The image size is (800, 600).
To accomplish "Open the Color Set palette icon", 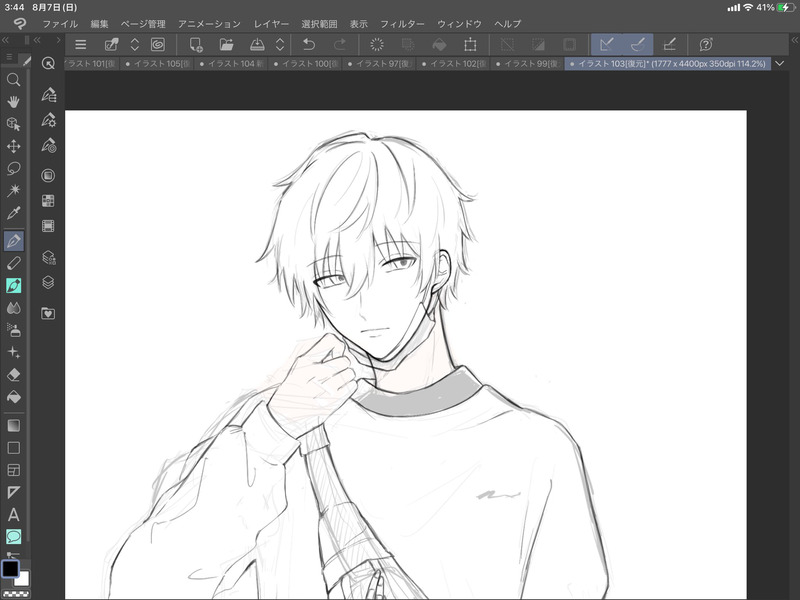I will click(x=48, y=201).
